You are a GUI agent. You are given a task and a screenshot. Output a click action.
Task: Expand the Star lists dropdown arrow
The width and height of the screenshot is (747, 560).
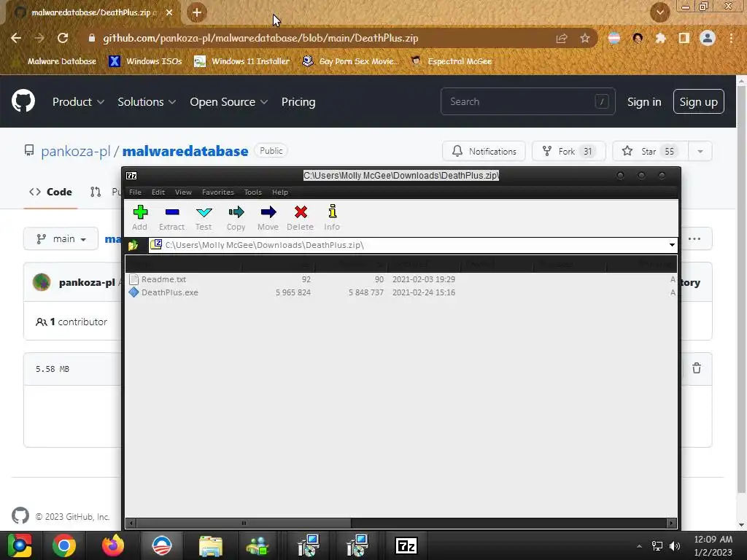pos(700,151)
